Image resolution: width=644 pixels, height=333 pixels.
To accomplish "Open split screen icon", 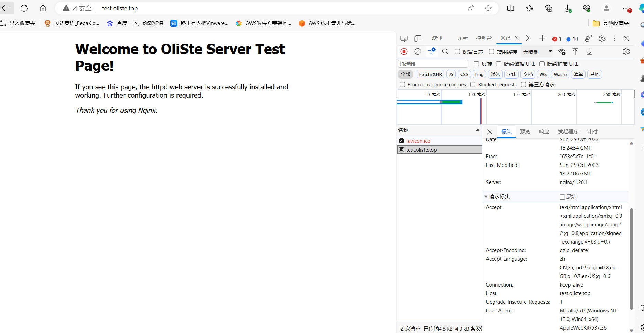I will pyautogui.click(x=511, y=8).
